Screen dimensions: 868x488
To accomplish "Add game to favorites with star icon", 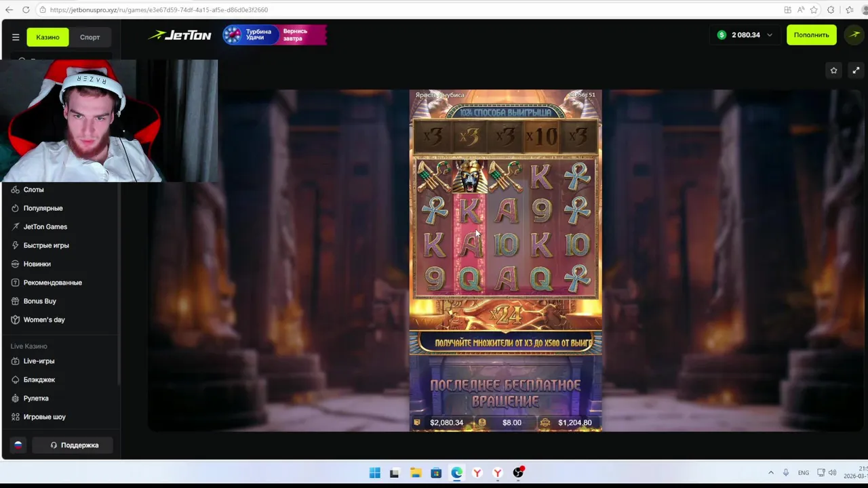I will (833, 70).
